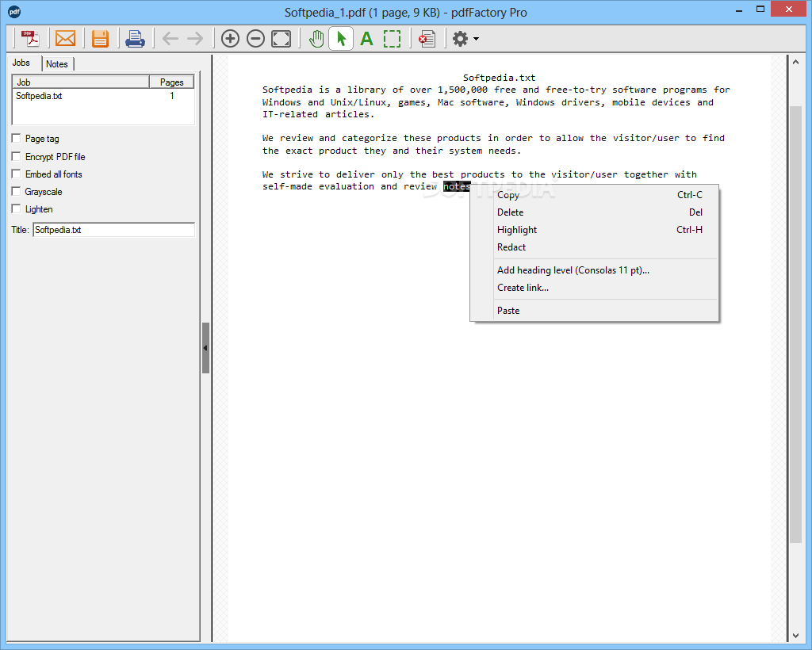Click the vertical scrollbar thumb
Screen dimensions: 812x650
[796, 324]
